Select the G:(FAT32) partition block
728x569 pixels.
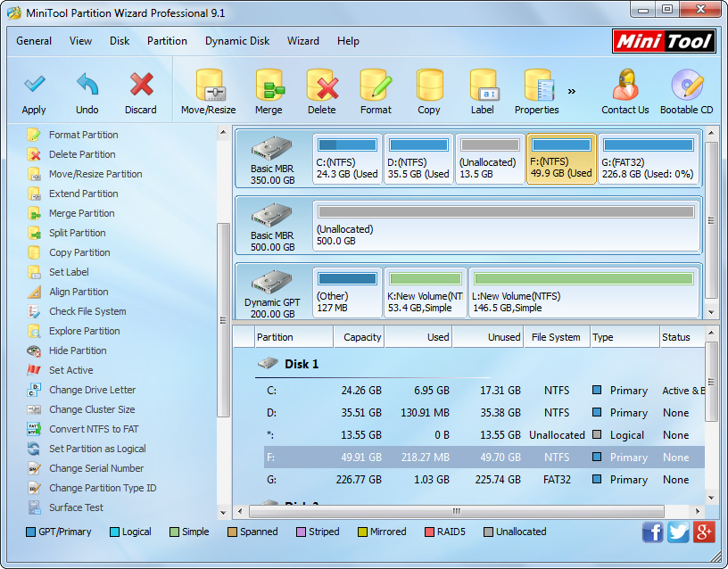click(x=649, y=159)
